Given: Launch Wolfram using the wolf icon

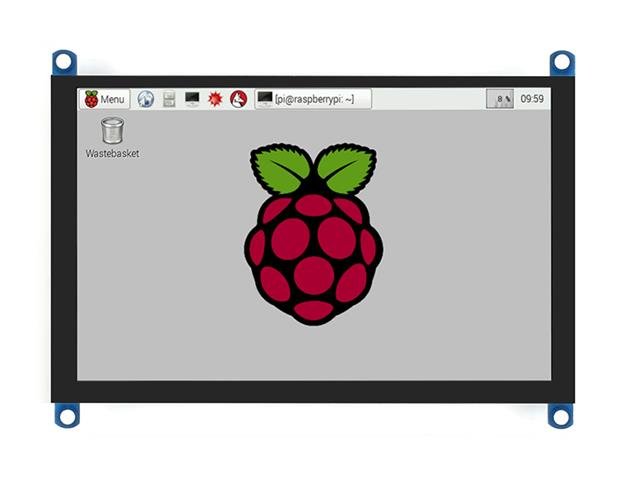Looking at the screenshot, I should pos(238,99).
